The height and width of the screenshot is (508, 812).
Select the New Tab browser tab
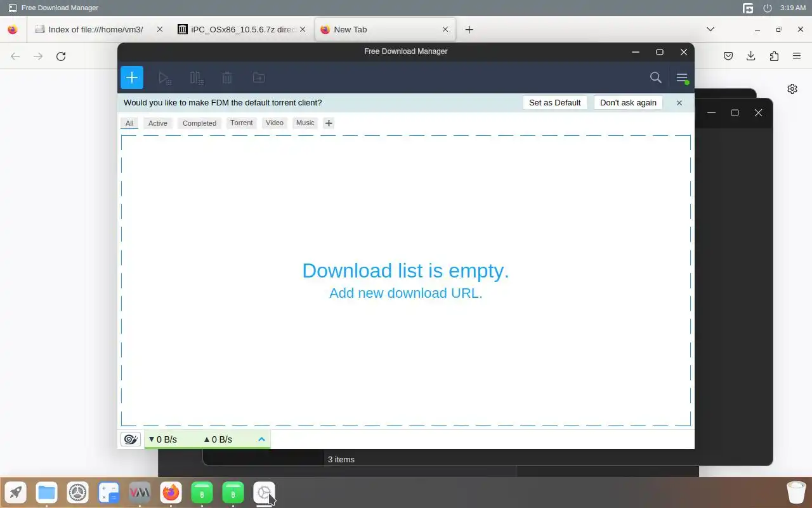pos(386,29)
